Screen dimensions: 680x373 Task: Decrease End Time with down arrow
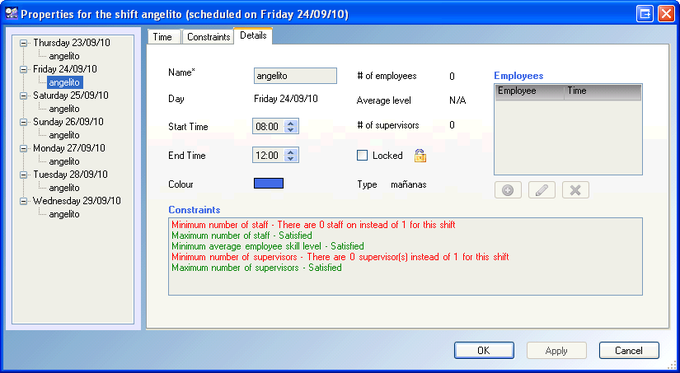point(291,158)
